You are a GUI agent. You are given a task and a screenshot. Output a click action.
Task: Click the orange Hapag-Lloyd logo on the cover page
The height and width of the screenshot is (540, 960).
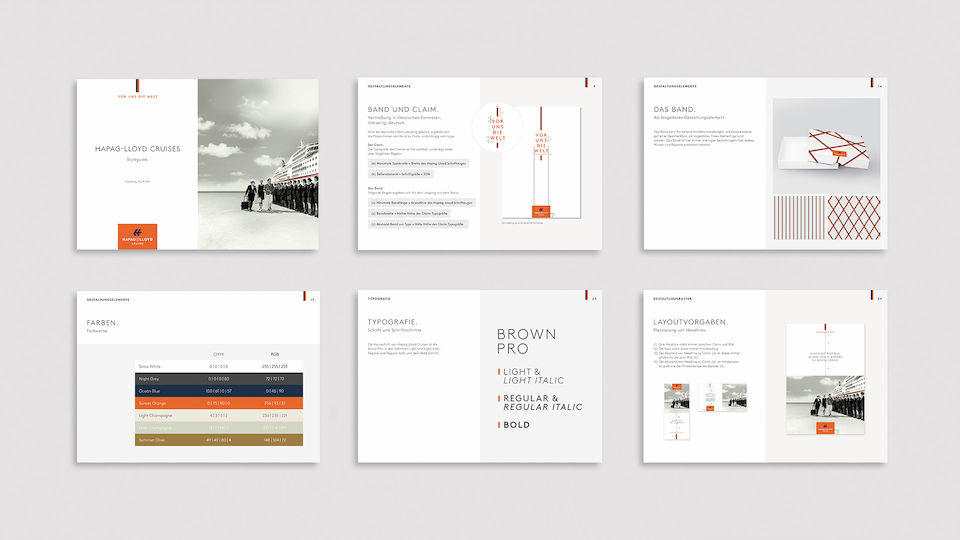click(x=137, y=236)
